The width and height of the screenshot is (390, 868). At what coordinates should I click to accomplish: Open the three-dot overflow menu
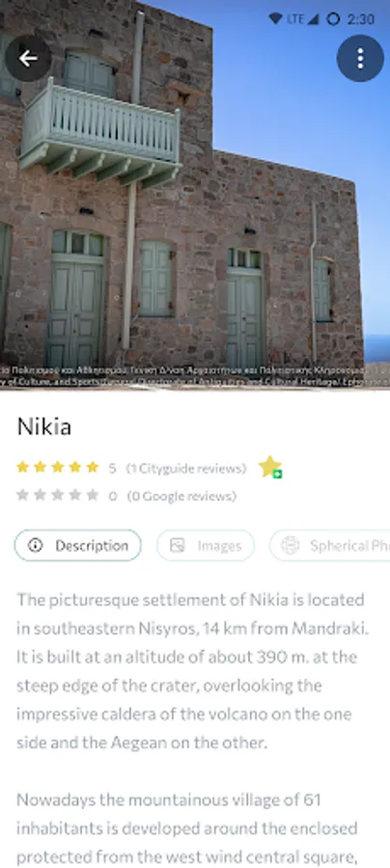click(360, 58)
